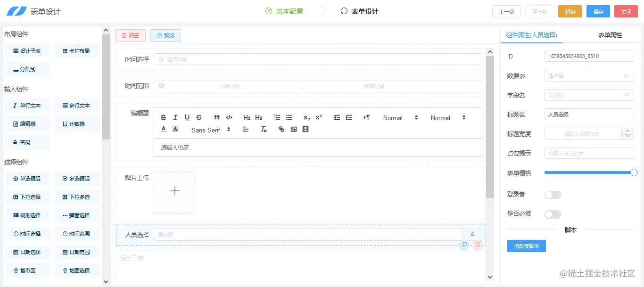This screenshot has height=287, width=644.
Task: Select 单行文本 input component
Action: [27, 106]
